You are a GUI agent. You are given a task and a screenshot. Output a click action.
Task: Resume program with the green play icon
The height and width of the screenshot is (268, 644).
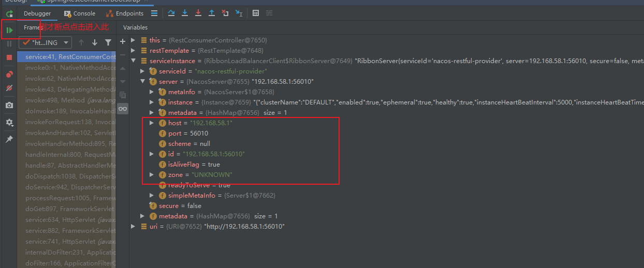point(9,31)
